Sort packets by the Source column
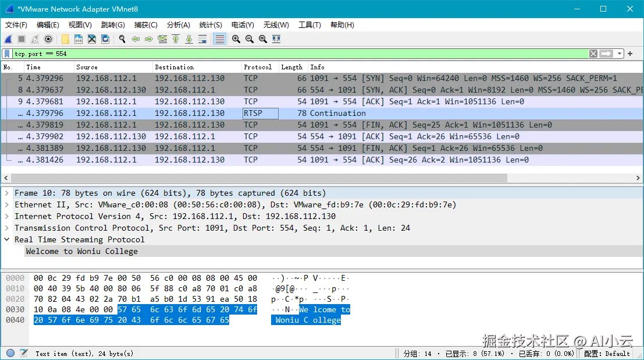This screenshot has width=644, height=360. click(x=113, y=67)
